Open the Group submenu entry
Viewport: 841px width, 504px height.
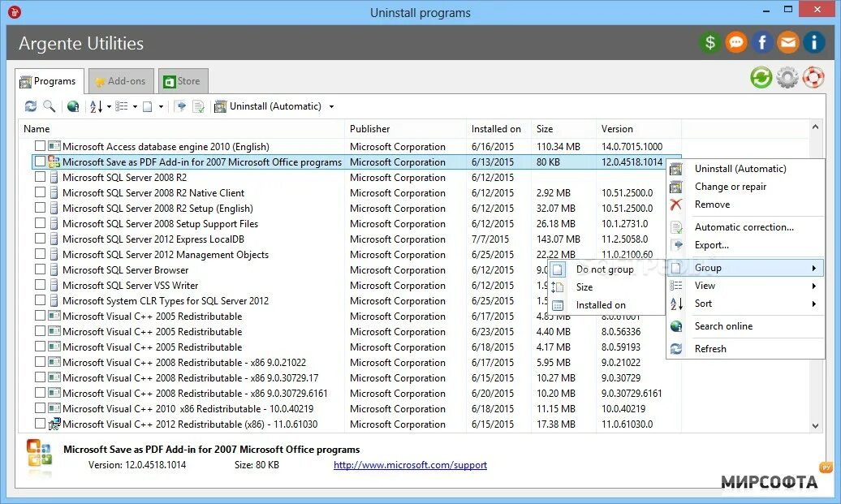point(745,268)
